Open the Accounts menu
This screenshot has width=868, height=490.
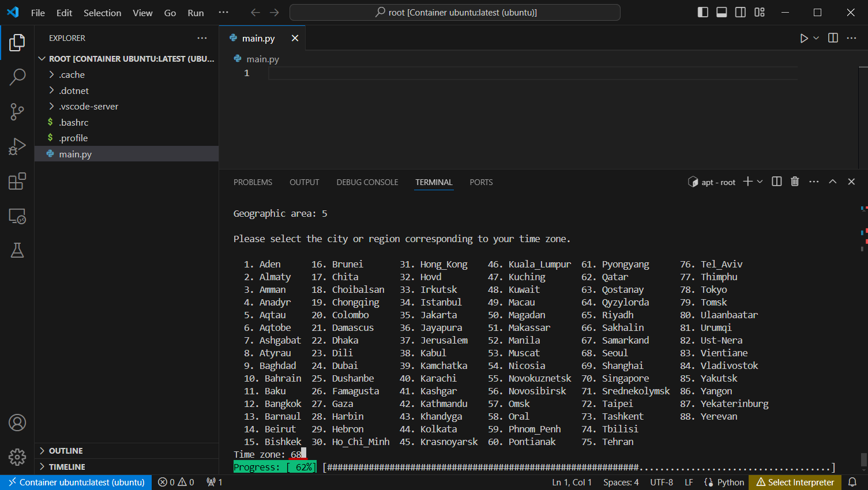(x=17, y=423)
